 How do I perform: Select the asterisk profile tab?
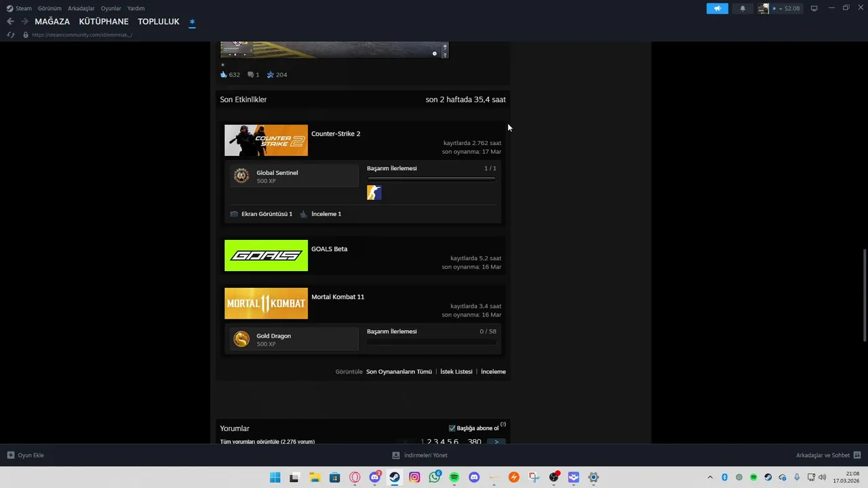192,22
